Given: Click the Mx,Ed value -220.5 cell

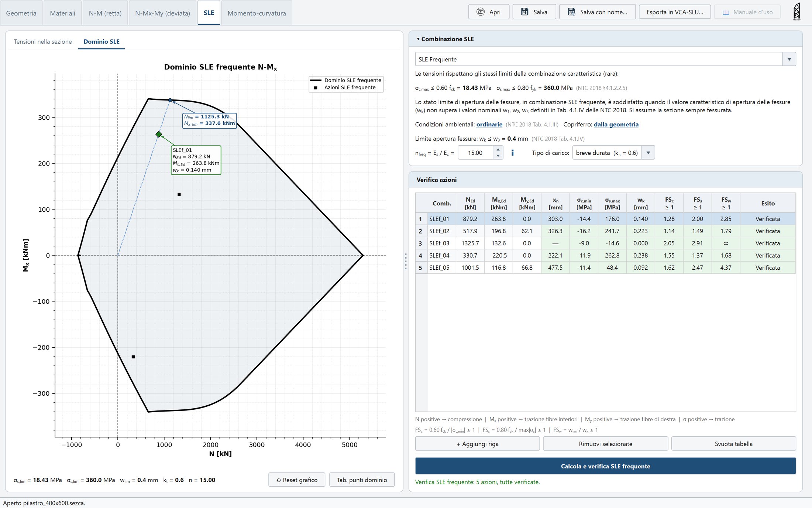Looking at the screenshot, I should click(498, 255).
